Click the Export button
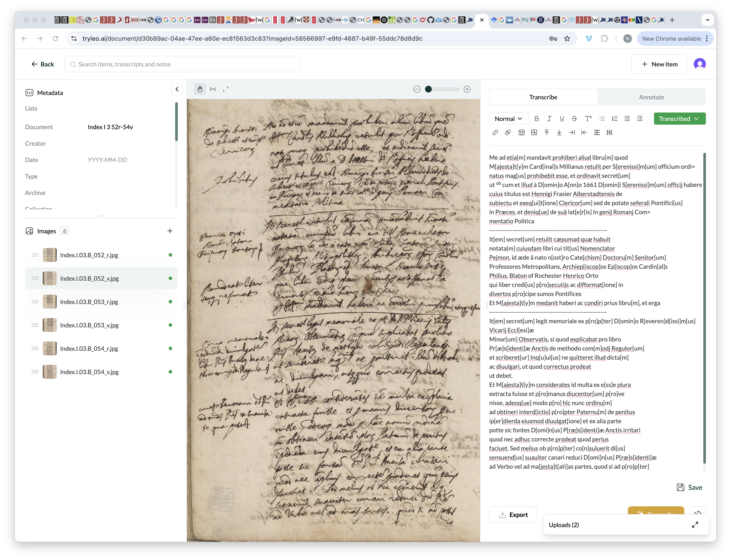 tap(513, 514)
